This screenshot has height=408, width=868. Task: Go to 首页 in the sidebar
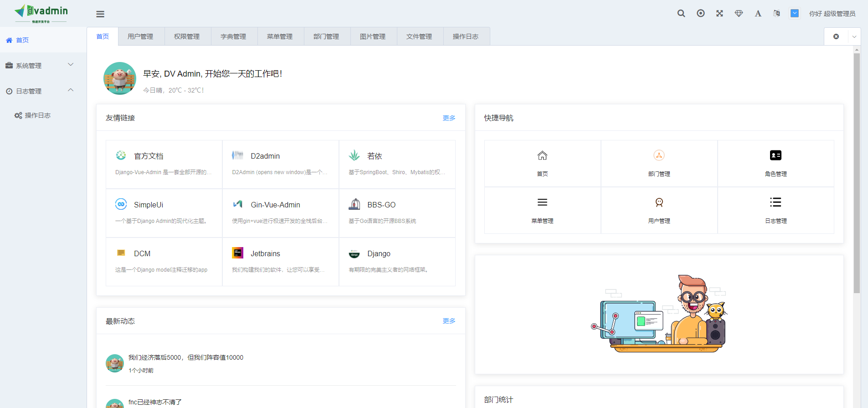coord(43,40)
